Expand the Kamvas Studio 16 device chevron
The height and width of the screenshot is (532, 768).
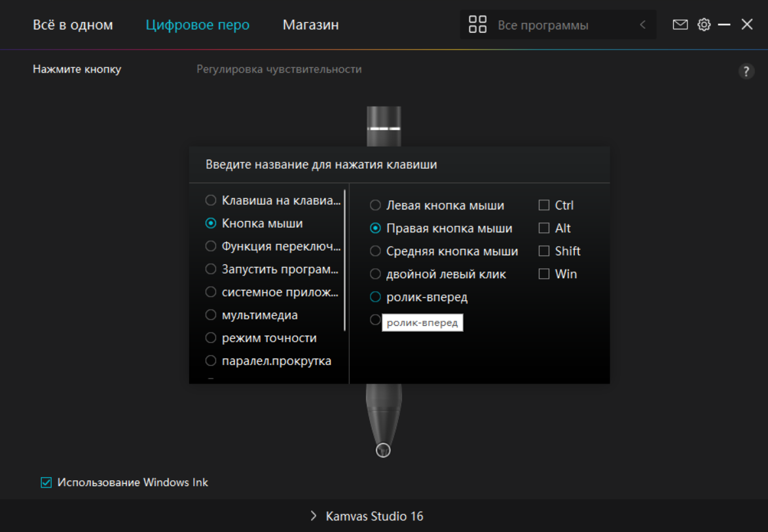(x=314, y=516)
